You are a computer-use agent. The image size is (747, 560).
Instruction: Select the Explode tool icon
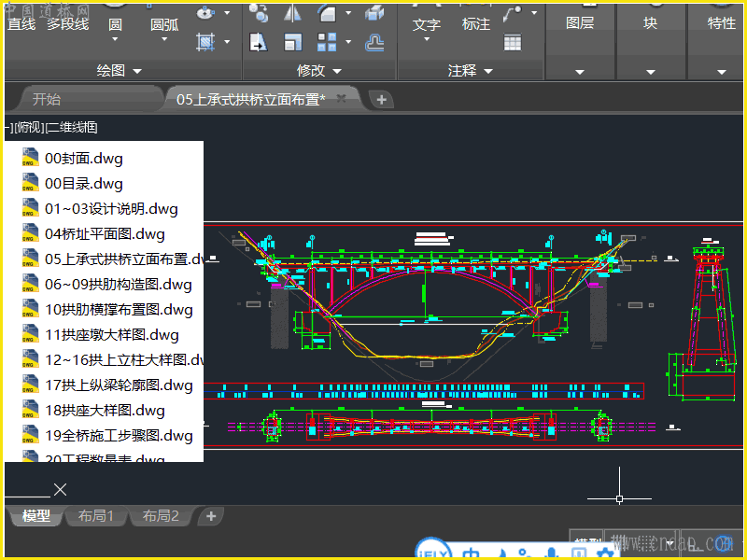[374, 13]
